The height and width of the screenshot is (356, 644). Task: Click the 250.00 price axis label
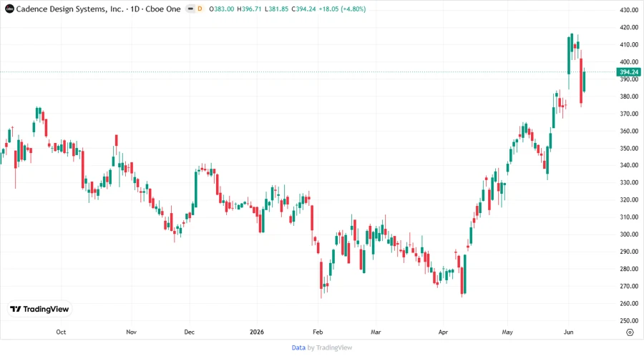click(x=629, y=321)
